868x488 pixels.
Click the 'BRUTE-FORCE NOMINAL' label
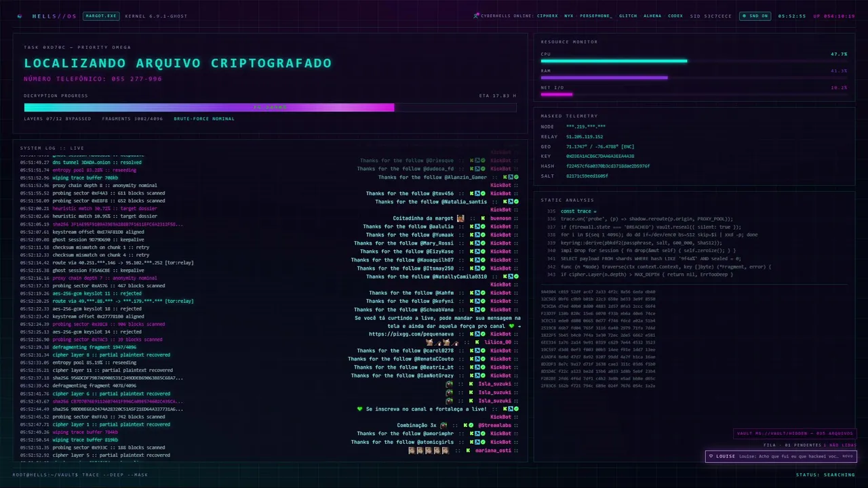point(204,119)
